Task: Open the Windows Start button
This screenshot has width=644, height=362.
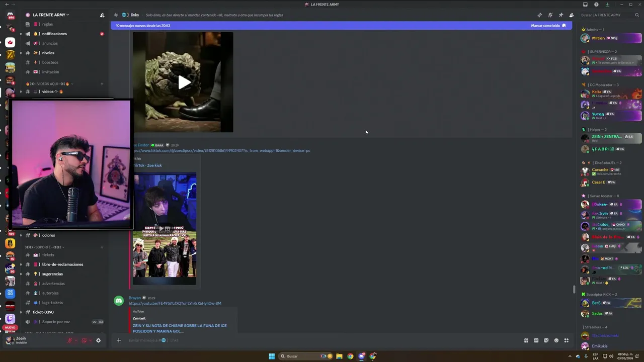Action: pyautogui.click(x=272, y=356)
